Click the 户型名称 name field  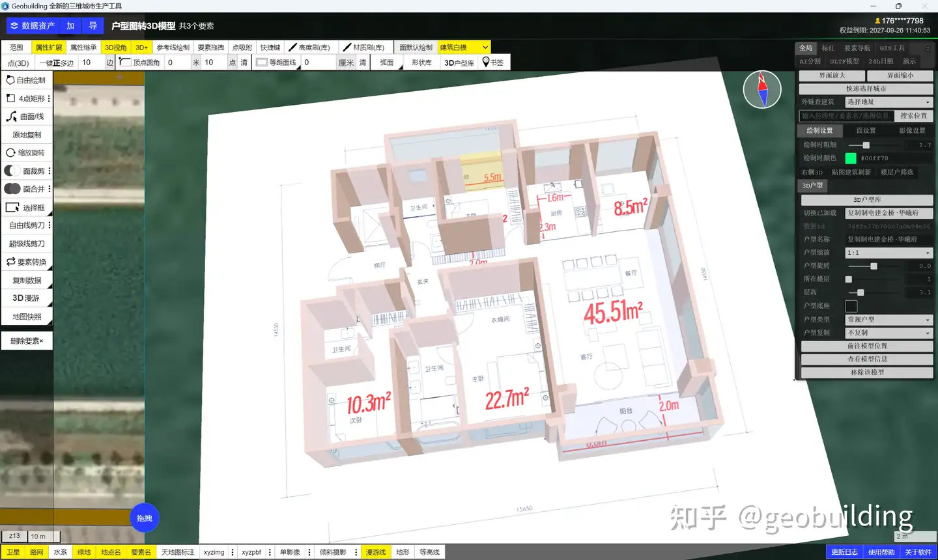[x=888, y=240]
